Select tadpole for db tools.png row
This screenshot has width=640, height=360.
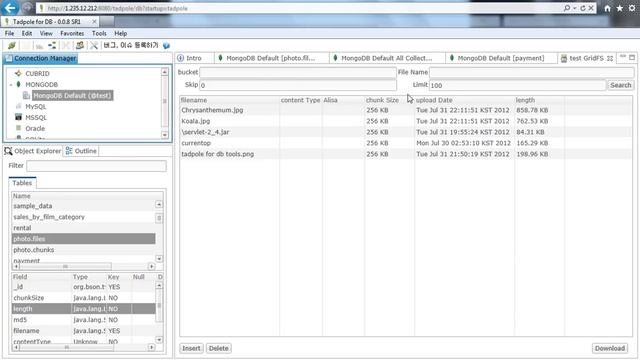(x=406, y=154)
